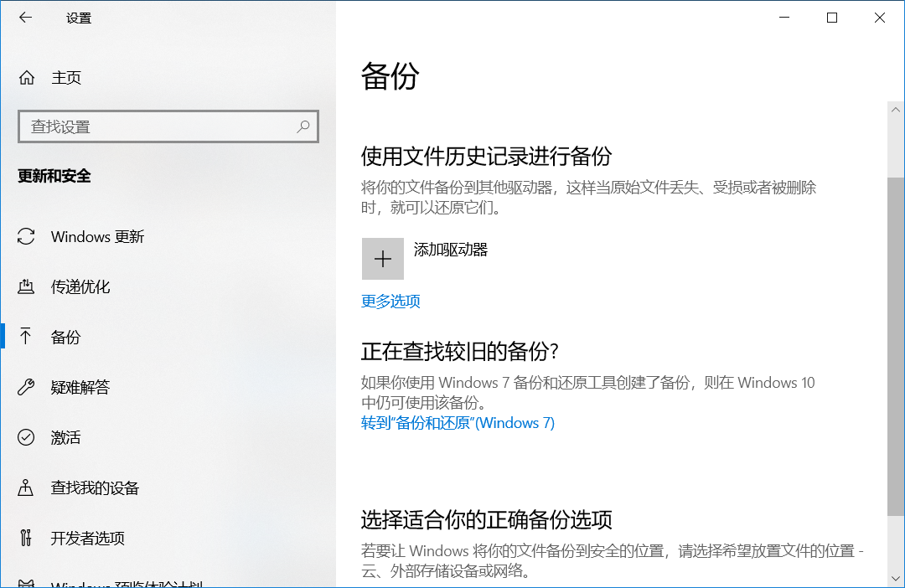Click the 激活 checkmark circle icon
This screenshot has width=905, height=588.
point(26,437)
